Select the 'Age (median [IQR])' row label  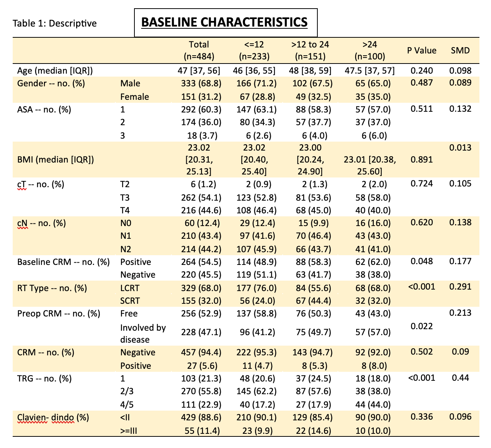[x=55, y=71]
